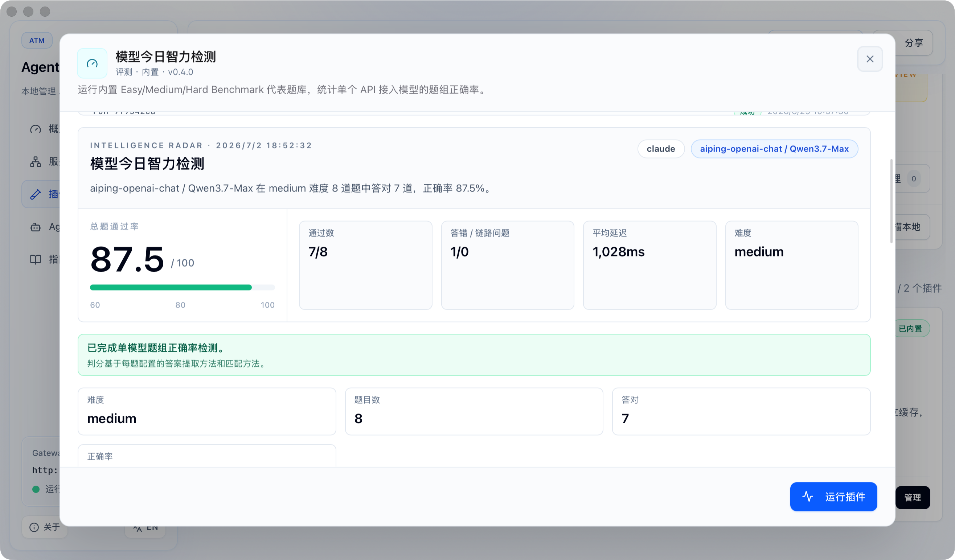955x560 pixels.
Task: Click the 87.5 pass rate progress bar
Action: click(182, 288)
